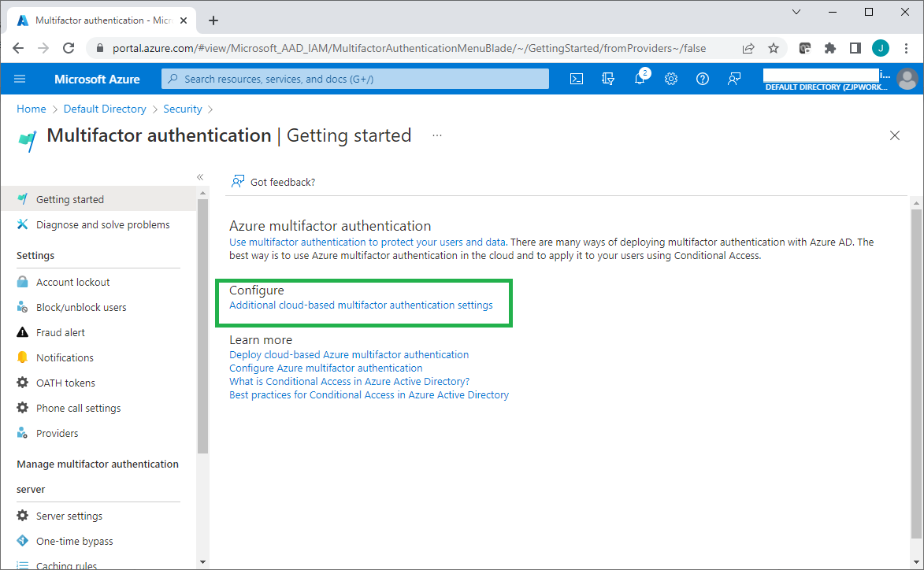Open Cloud Shell from the top bar

click(x=577, y=79)
